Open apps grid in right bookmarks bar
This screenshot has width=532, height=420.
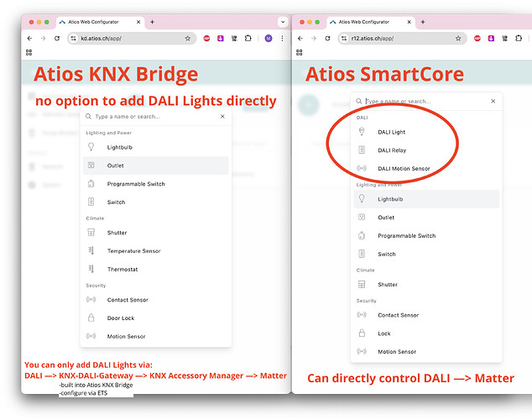coord(300,52)
